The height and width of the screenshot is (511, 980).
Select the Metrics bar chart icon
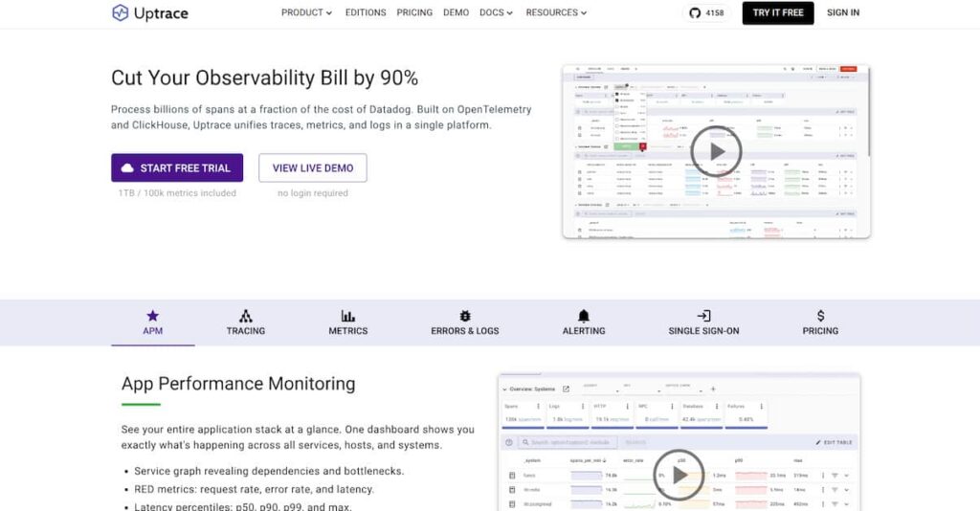[x=348, y=316]
